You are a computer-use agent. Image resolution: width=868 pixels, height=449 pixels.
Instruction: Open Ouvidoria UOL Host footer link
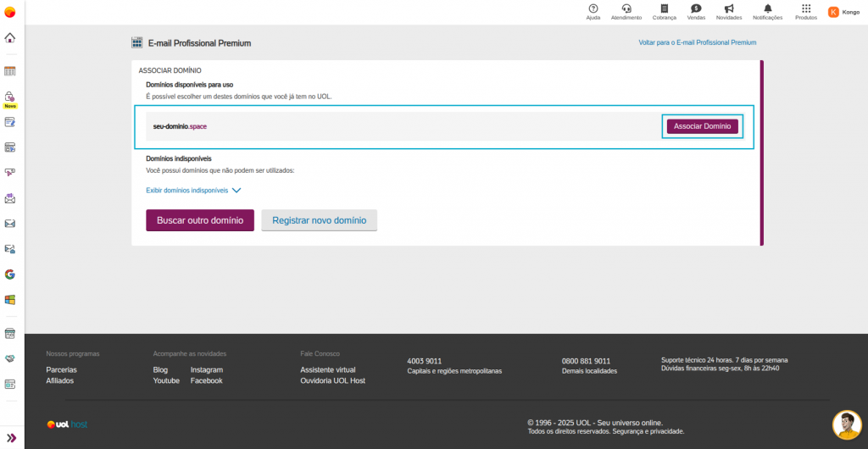(332, 381)
